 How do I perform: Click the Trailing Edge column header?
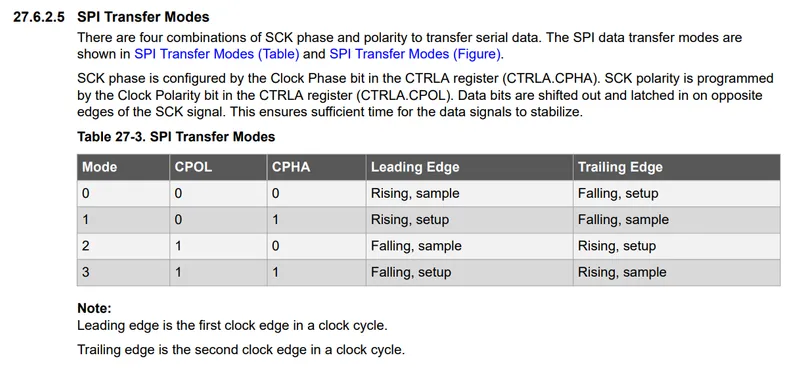click(x=677, y=167)
